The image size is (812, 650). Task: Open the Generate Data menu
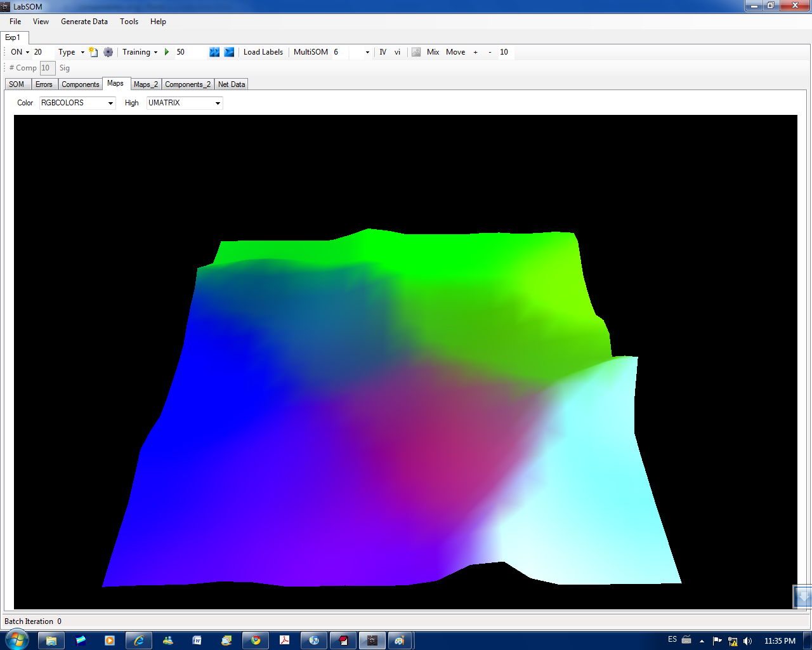click(x=84, y=22)
